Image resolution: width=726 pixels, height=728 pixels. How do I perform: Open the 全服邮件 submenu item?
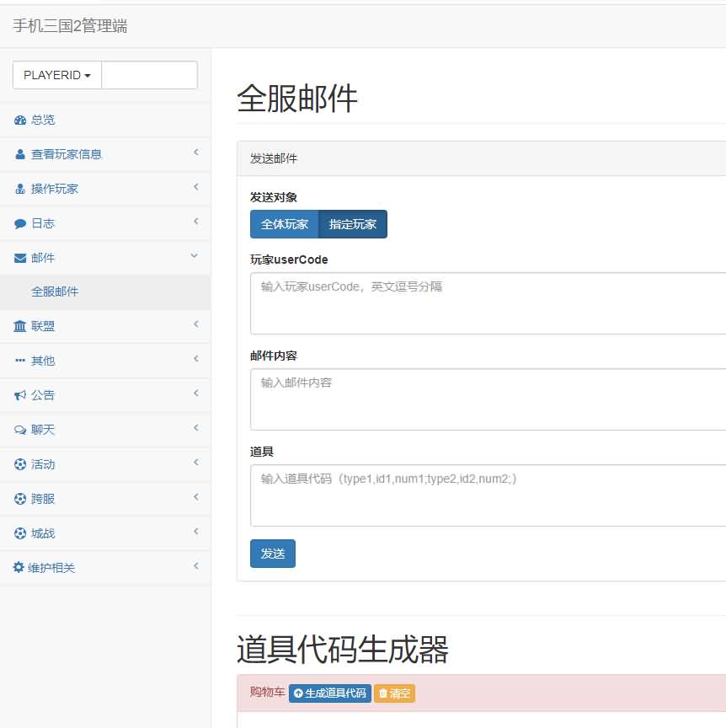click(55, 292)
